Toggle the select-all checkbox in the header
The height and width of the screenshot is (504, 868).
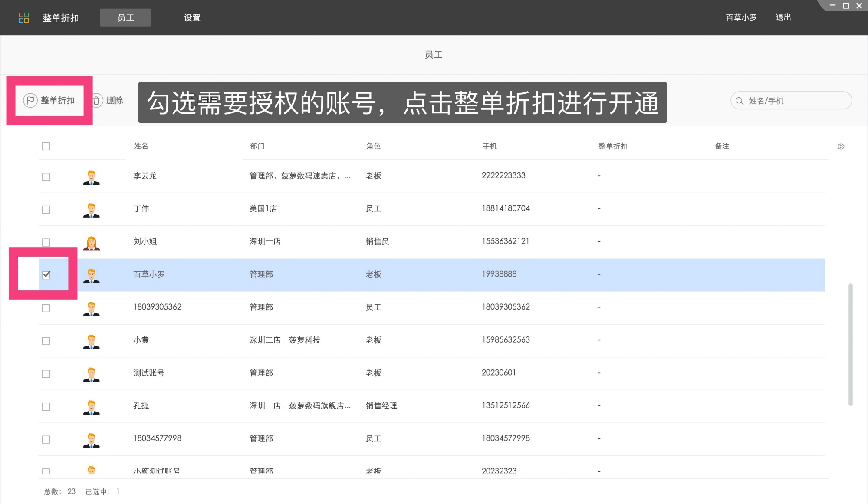tap(46, 146)
